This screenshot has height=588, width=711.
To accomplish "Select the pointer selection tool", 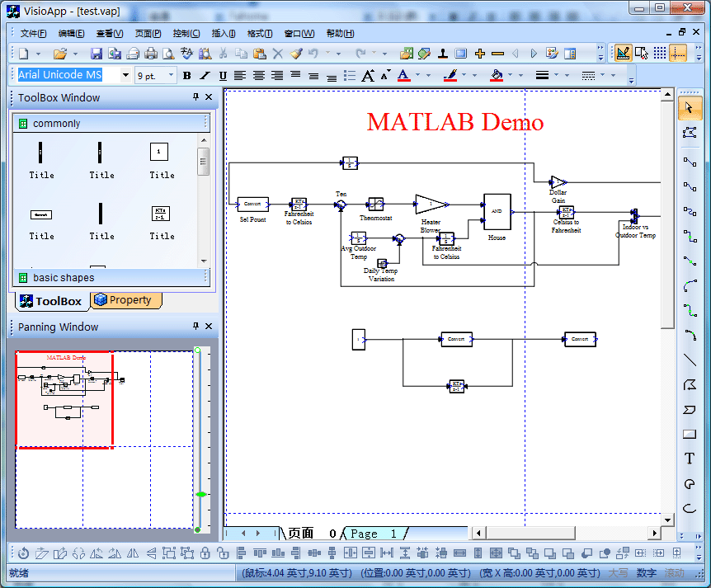I will (690, 108).
